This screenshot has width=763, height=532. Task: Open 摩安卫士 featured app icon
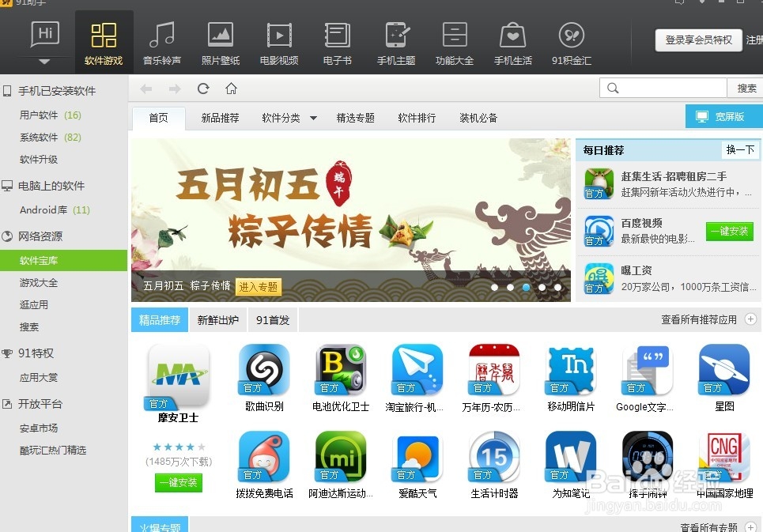179,376
